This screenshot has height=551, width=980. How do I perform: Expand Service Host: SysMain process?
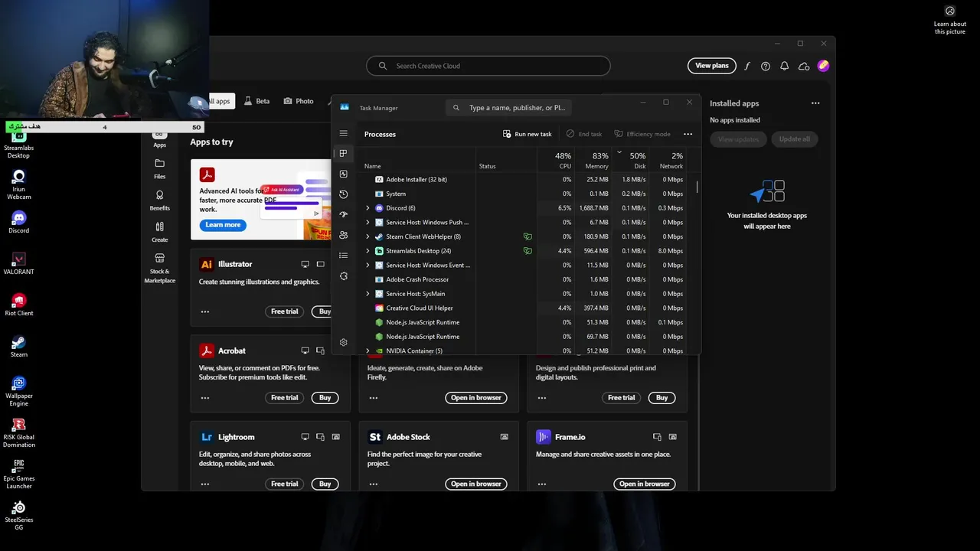point(367,294)
